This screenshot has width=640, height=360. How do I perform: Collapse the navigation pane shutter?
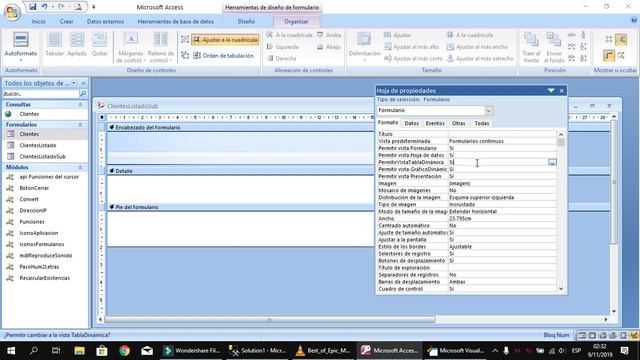point(83,83)
